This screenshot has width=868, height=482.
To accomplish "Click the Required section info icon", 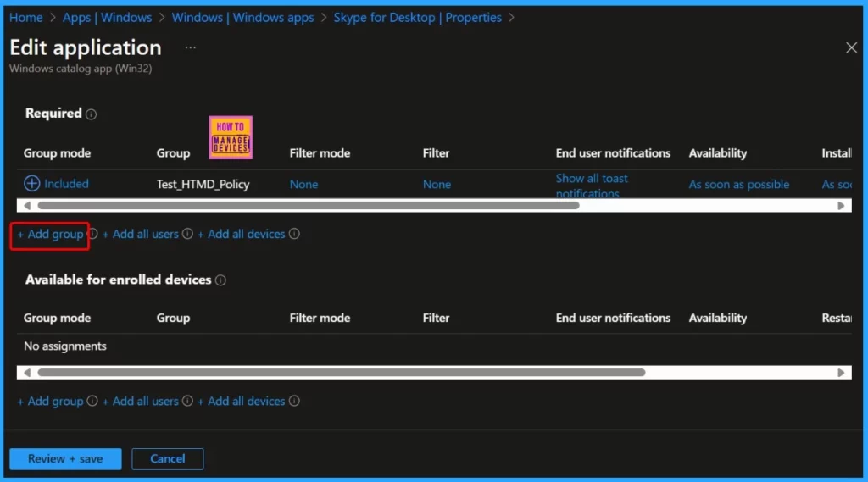I will 92,114.
